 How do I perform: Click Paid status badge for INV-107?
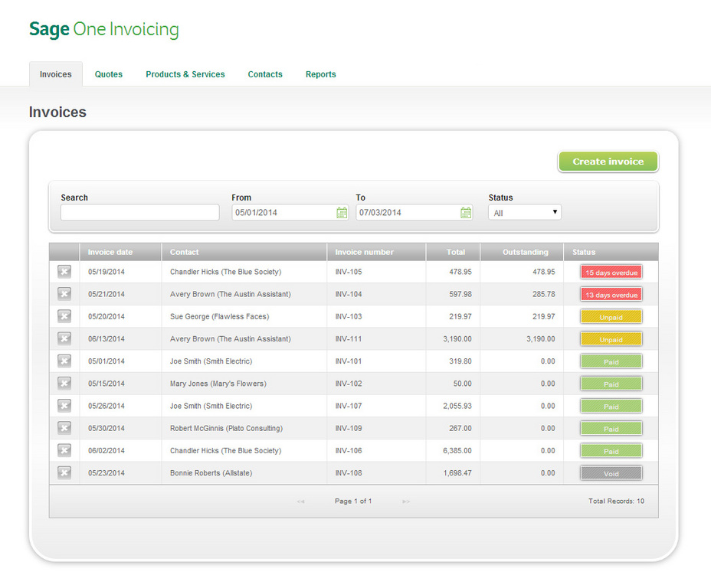pos(611,407)
